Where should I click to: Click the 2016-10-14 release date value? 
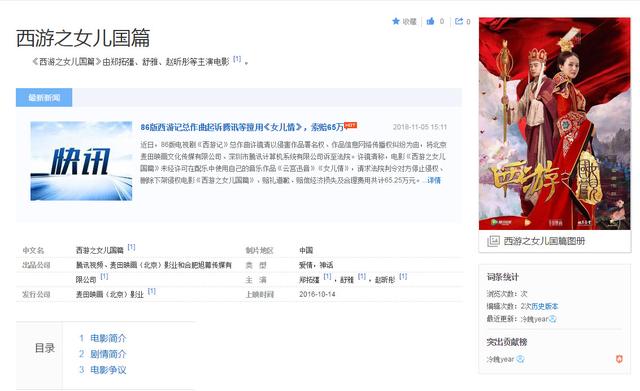(x=317, y=294)
